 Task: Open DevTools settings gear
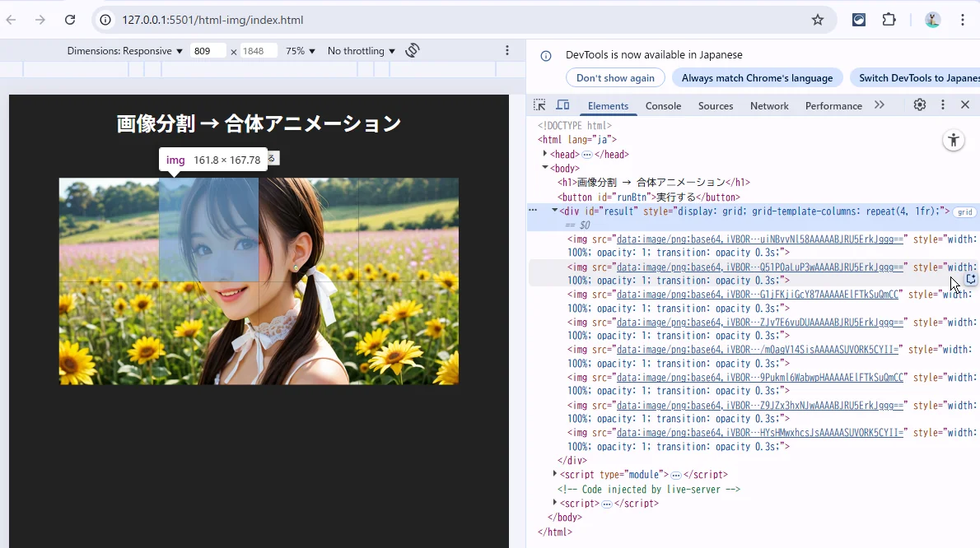pyautogui.click(x=920, y=105)
